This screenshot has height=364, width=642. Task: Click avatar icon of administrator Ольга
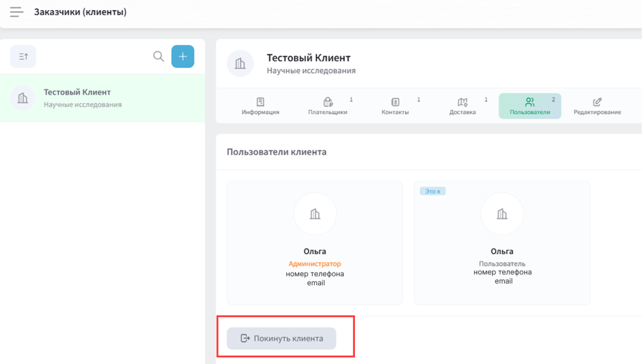coord(315,214)
